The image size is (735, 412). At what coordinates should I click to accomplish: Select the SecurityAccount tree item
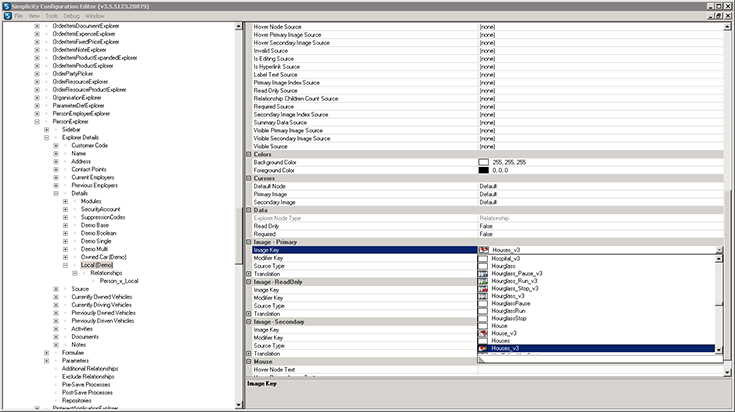pyautogui.click(x=100, y=209)
